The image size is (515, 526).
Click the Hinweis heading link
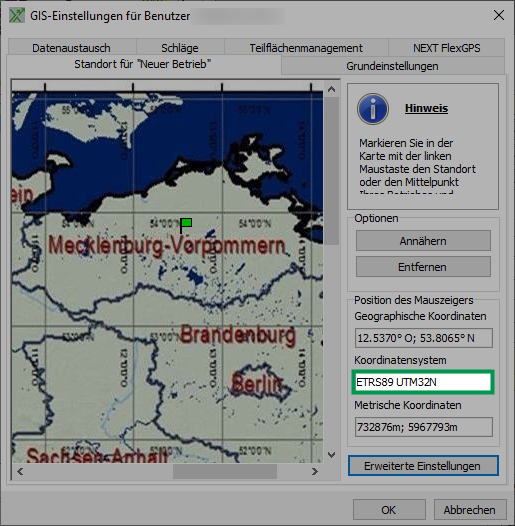tap(426, 108)
